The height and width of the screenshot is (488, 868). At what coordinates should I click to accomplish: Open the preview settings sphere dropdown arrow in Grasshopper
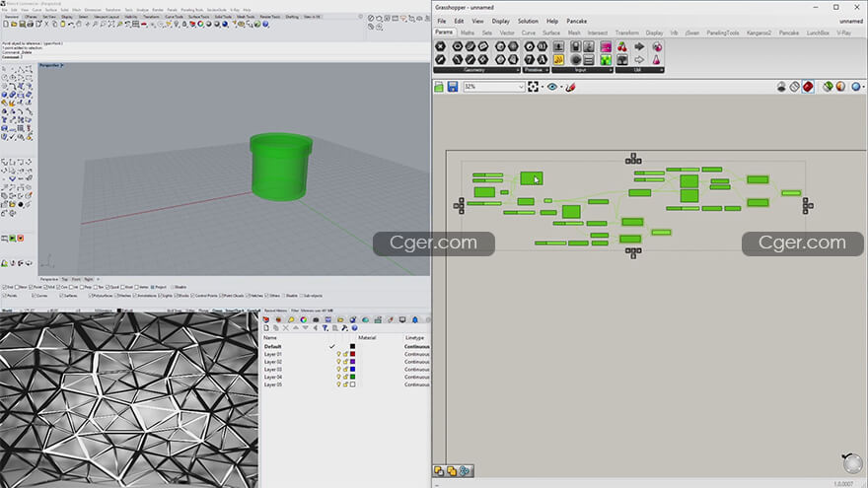pyautogui.click(x=864, y=87)
